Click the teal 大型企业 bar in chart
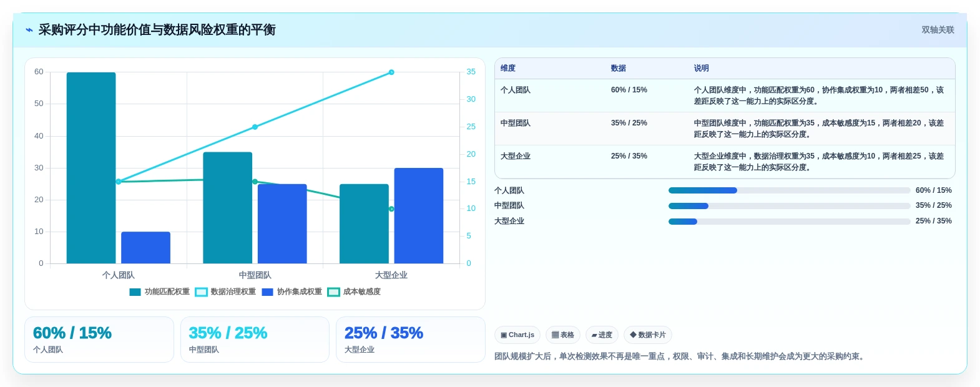The height and width of the screenshot is (387, 980). tap(364, 223)
